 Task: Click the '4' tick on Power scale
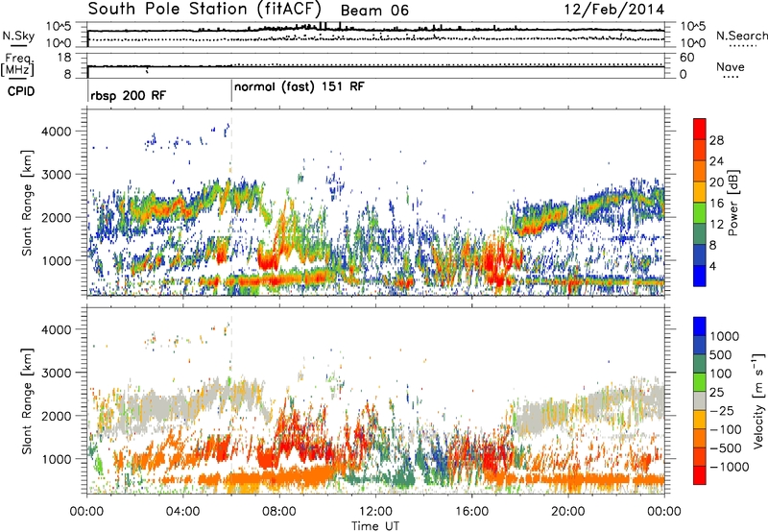tap(713, 266)
